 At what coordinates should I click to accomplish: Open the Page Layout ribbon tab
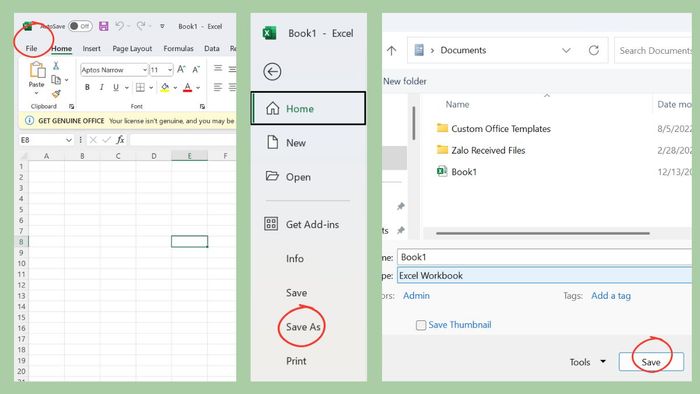[x=132, y=48]
